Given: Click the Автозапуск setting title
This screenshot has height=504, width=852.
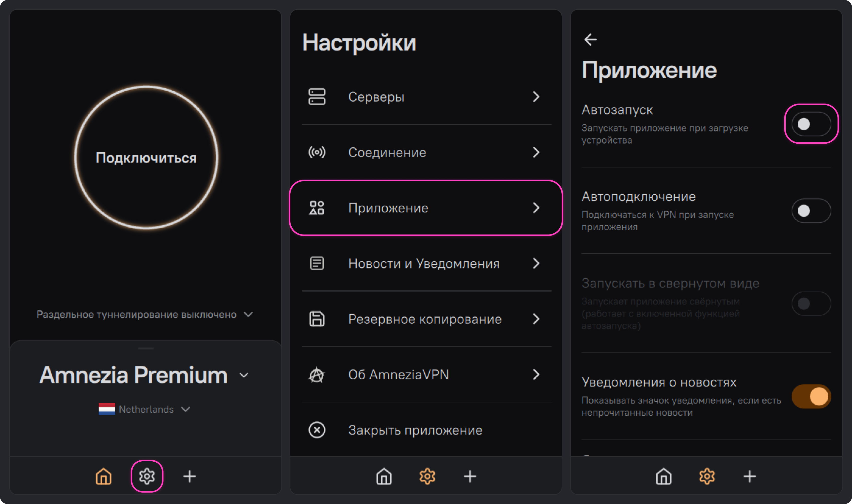Looking at the screenshot, I should coord(617,110).
